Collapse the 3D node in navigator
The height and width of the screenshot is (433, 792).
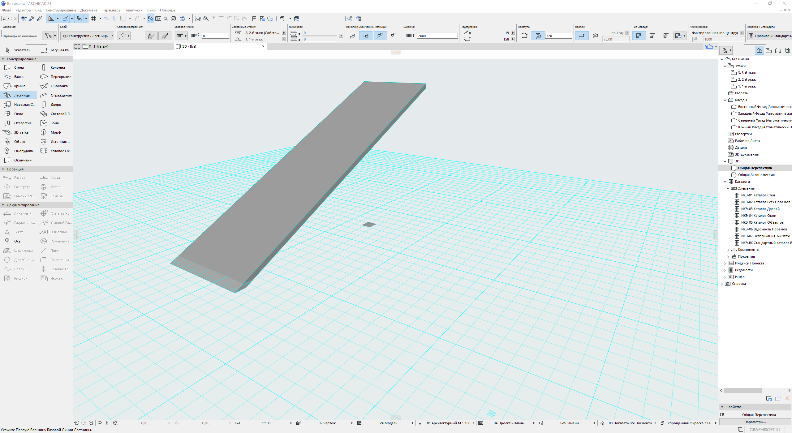pos(725,161)
